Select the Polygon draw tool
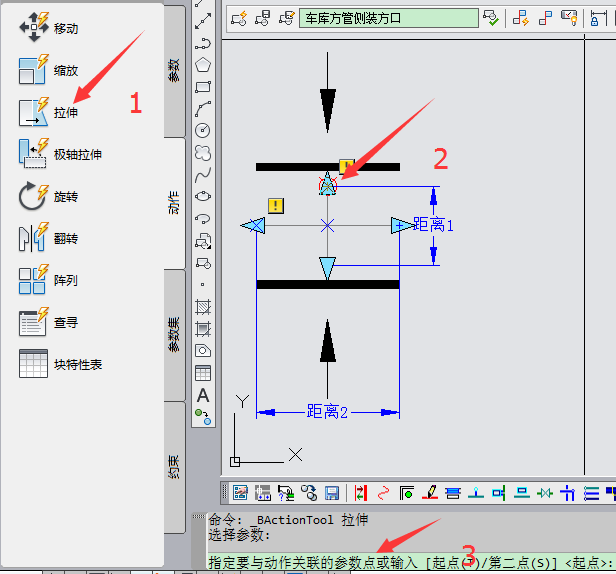 click(x=203, y=65)
